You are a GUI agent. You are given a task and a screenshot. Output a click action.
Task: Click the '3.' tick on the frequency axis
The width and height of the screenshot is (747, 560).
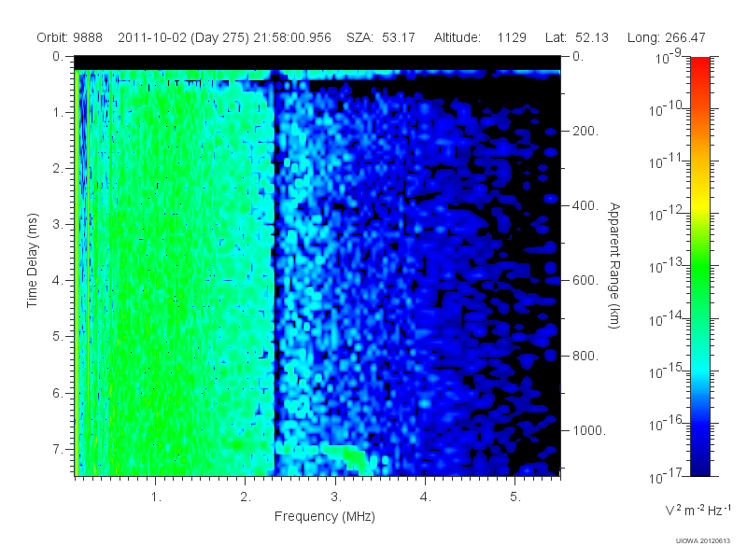click(x=336, y=497)
